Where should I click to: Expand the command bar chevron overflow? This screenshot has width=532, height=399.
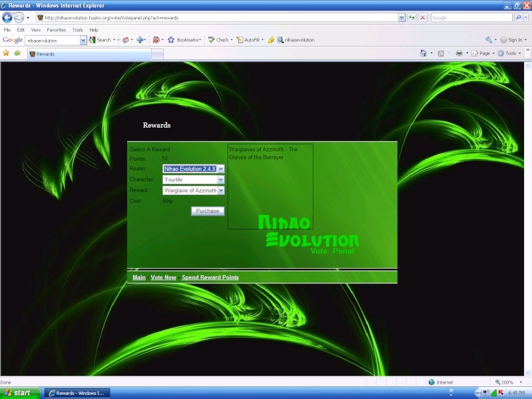point(527,51)
